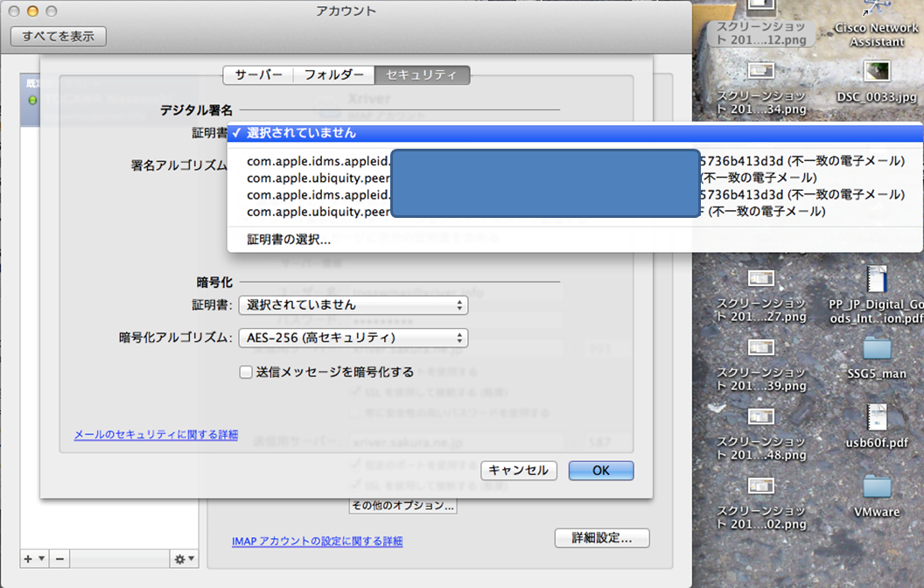Switch to the サーバー tab
The height and width of the screenshot is (588, 924).
click(258, 75)
